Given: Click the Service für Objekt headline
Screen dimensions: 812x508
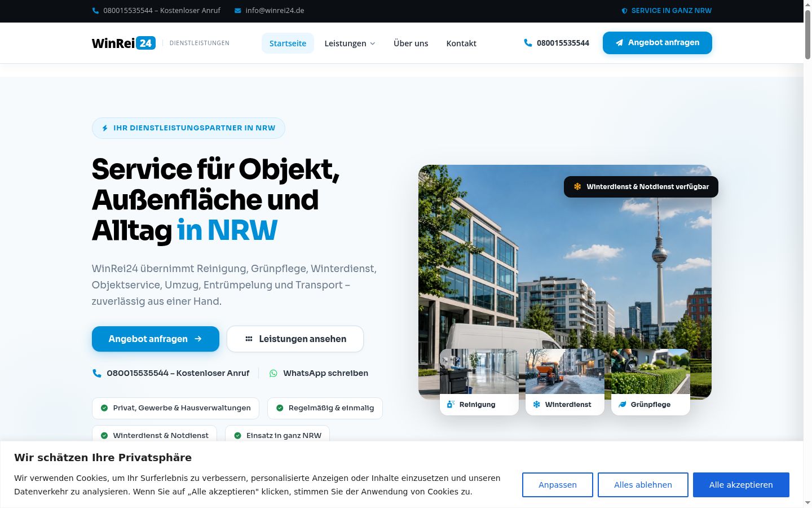Looking at the screenshot, I should [x=216, y=200].
